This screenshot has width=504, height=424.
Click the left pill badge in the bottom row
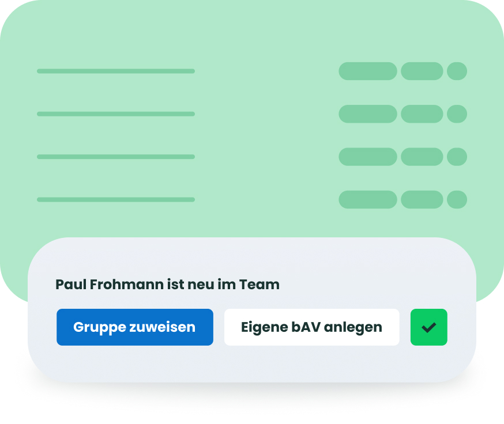367,199
